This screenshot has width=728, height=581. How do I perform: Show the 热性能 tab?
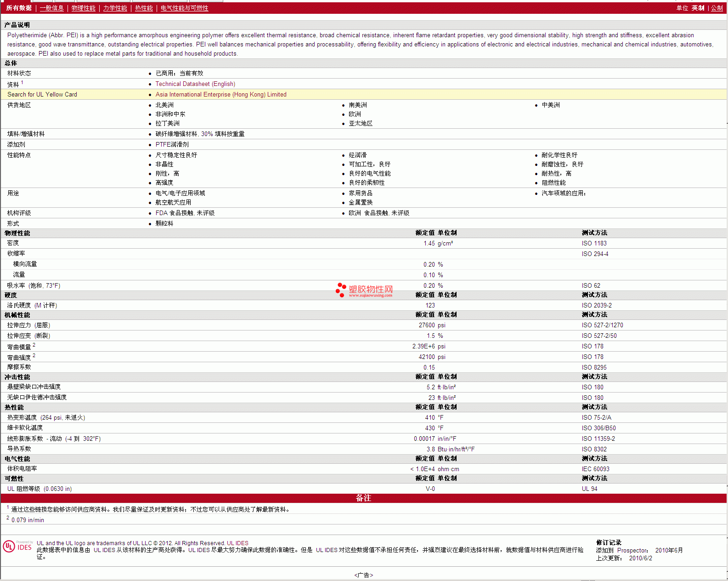[144, 8]
